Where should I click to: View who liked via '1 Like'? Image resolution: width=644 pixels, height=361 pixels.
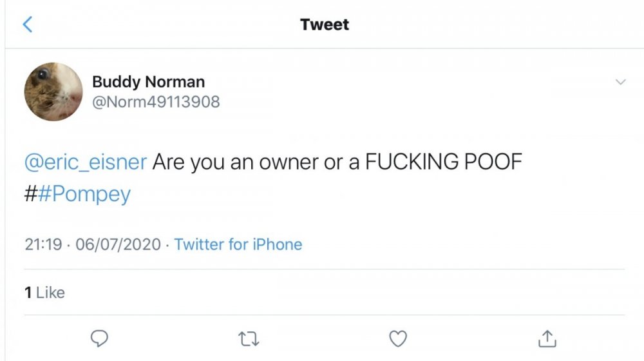[44, 293]
